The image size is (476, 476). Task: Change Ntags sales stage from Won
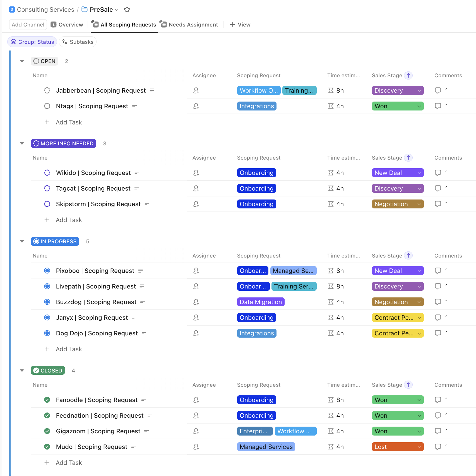pos(398,106)
